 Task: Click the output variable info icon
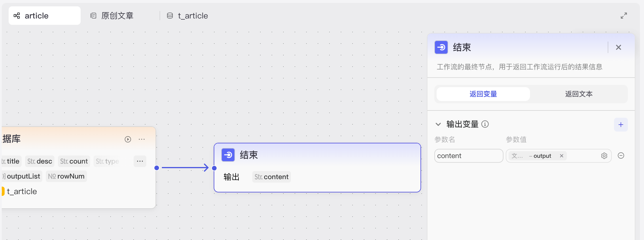[x=485, y=124]
